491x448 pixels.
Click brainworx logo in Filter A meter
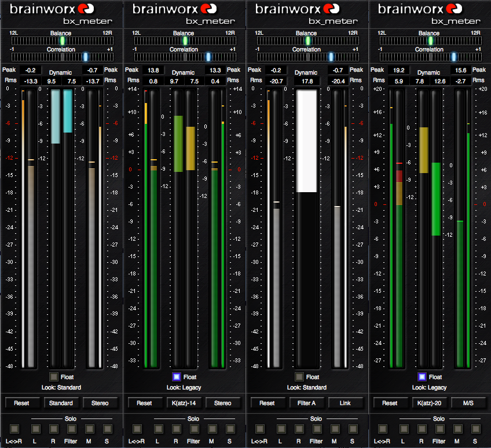tap(298, 9)
